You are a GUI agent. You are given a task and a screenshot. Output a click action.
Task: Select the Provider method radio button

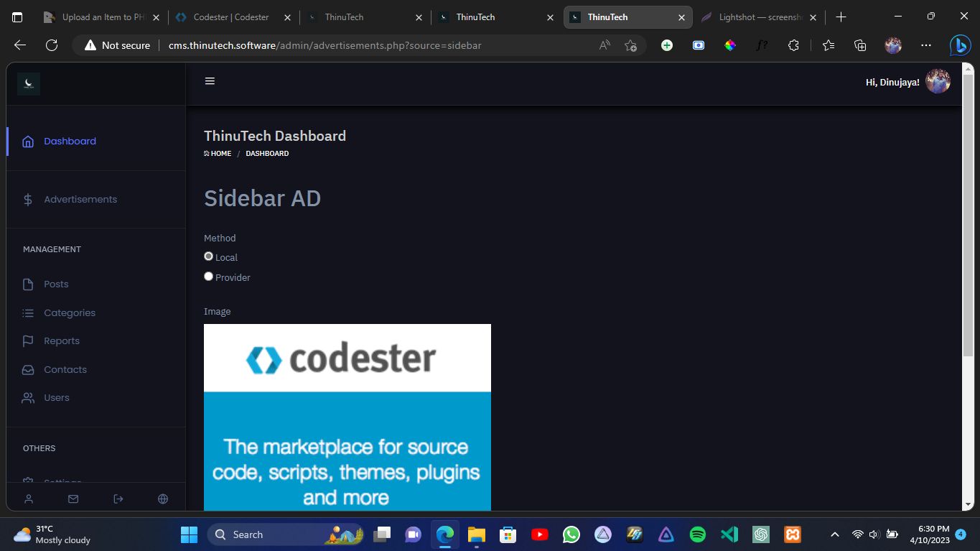[x=209, y=277]
